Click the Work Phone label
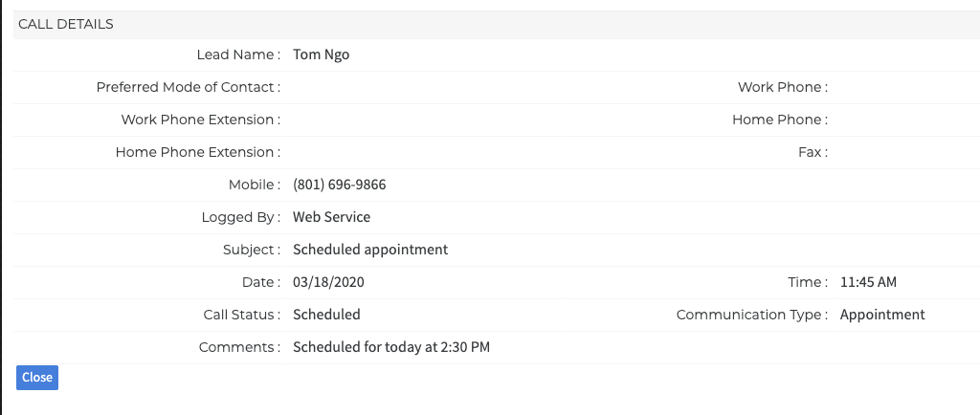Screen dimensions: 980x415 (x=782, y=87)
